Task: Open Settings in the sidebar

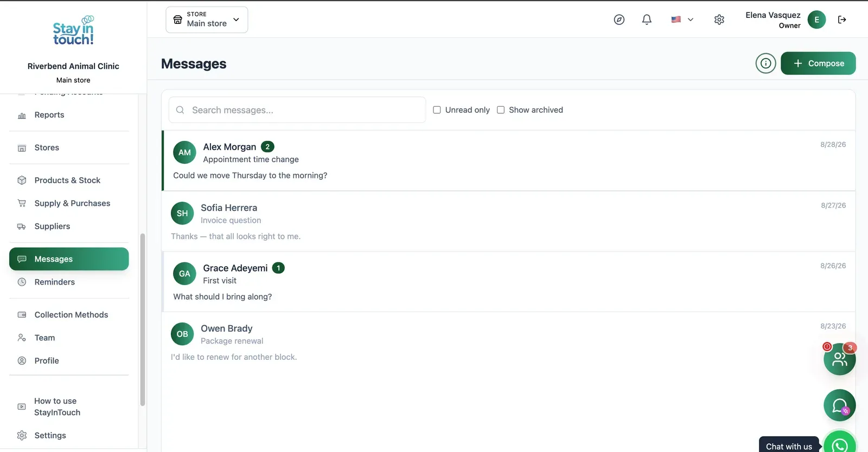Action: coord(69,435)
